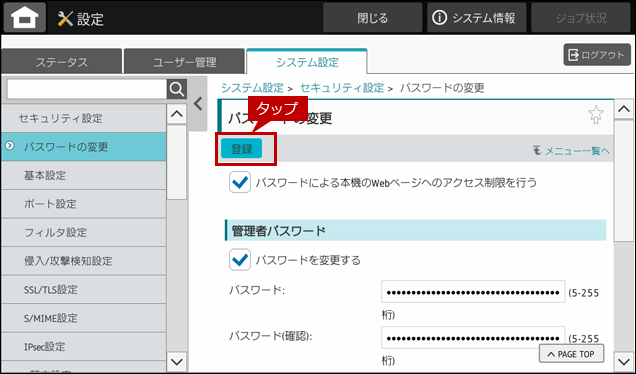Open システム情報 button
636x374 pixels.
pyautogui.click(x=476, y=17)
